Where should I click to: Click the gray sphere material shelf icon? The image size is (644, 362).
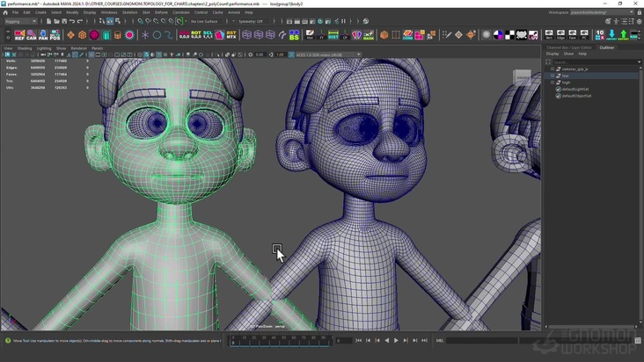pyautogui.click(x=486, y=35)
